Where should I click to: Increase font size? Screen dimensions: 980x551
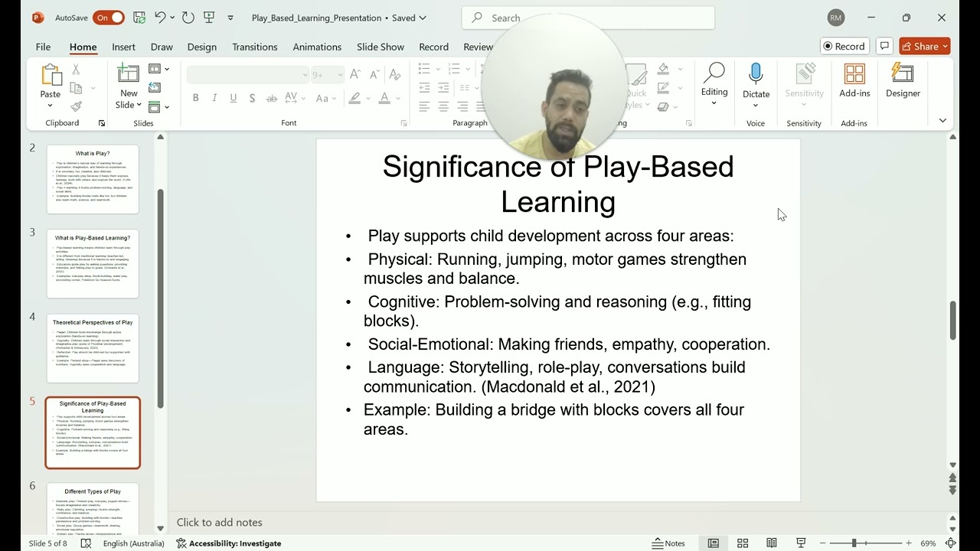coord(355,74)
